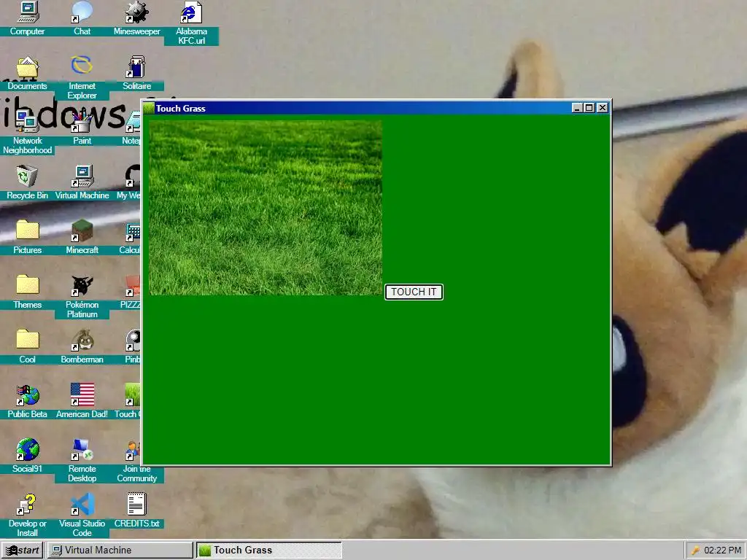
Task: Click the grass photo in Touch Grass window
Action: click(266, 208)
